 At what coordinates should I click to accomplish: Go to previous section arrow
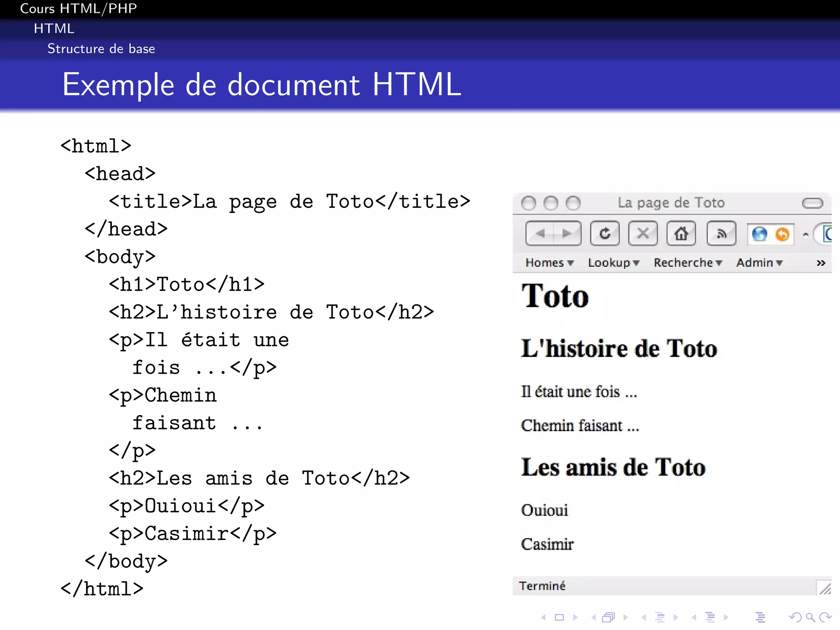coord(694,617)
